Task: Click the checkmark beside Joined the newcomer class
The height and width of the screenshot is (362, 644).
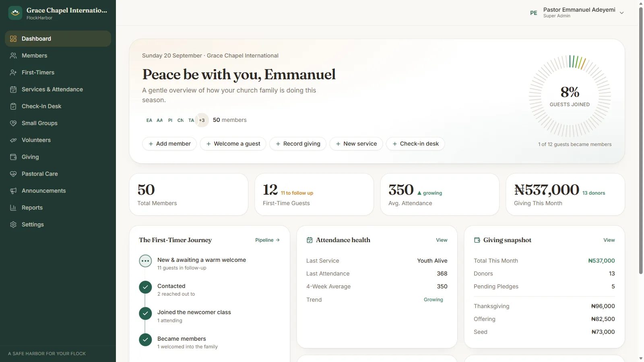Action: [x=145, y=313]
